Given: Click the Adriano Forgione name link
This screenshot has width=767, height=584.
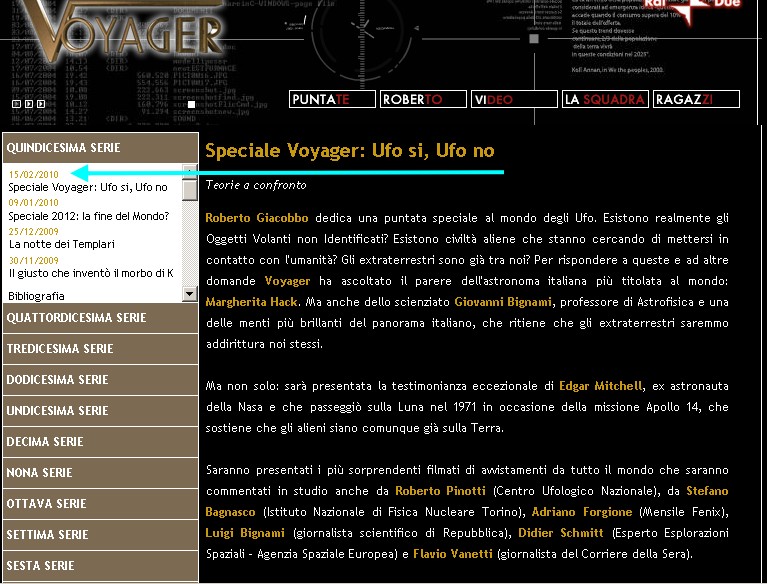Looking at the screenshot, I should click(x=582, y=512).
